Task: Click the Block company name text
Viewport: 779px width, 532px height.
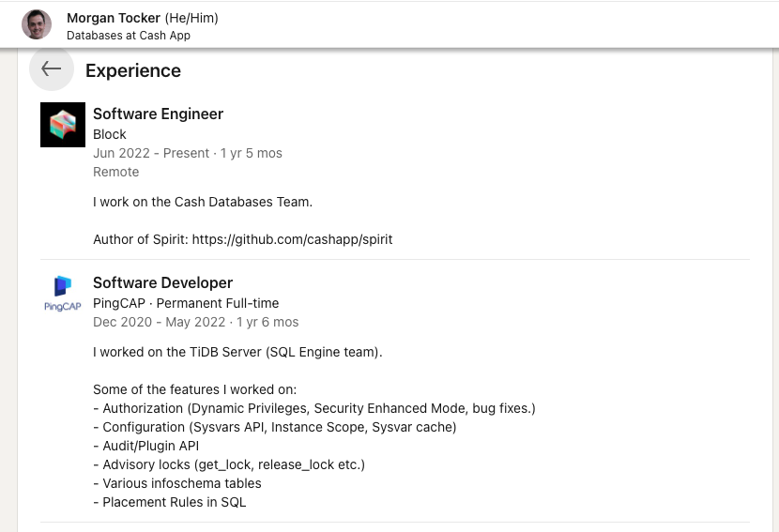Action: (110, 134)
